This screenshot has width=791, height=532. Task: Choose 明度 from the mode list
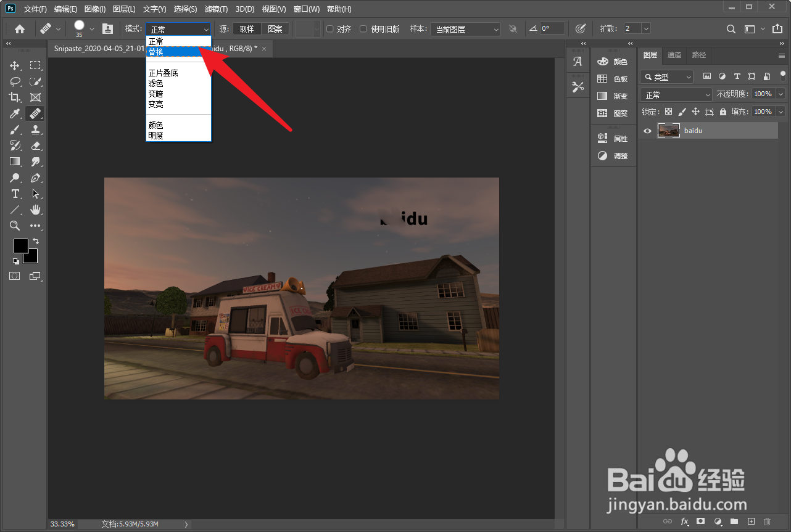coord(179,136)
